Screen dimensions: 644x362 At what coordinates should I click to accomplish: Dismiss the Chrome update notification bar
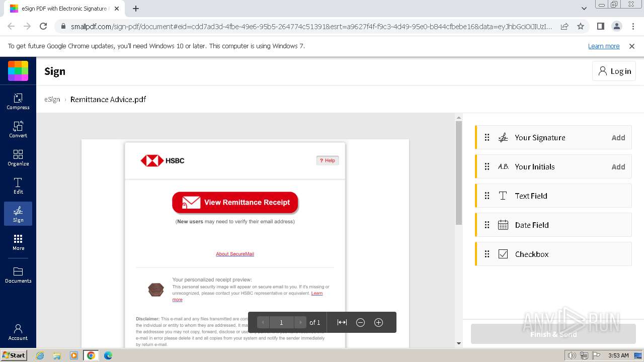tap(632, 46)
